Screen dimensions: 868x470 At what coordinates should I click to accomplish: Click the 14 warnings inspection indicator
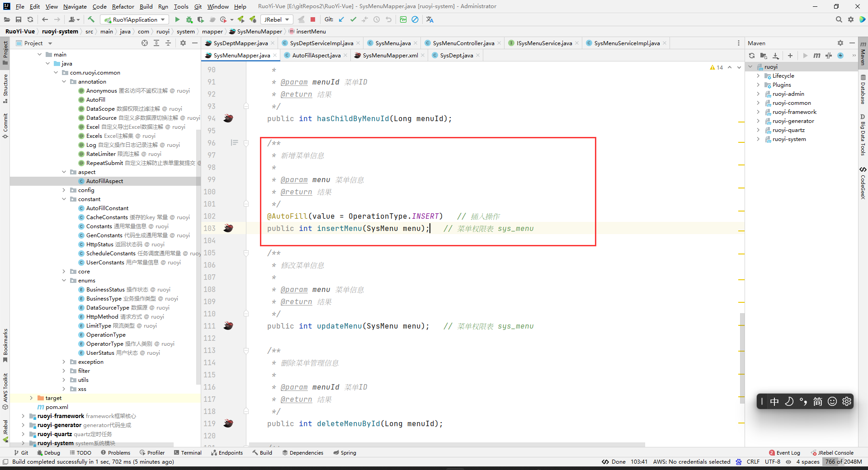point(717,67)
